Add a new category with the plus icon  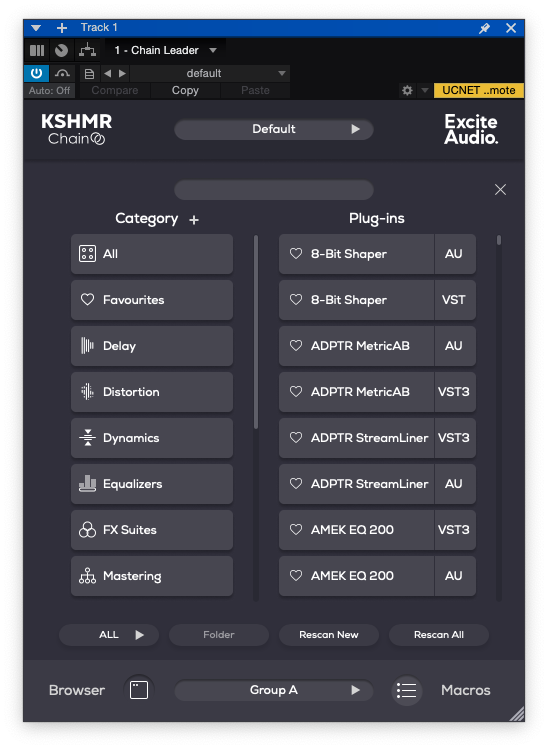click(193, 220)
